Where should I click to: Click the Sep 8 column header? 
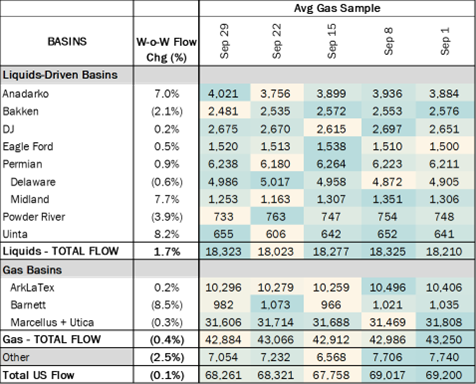(389, 41)
